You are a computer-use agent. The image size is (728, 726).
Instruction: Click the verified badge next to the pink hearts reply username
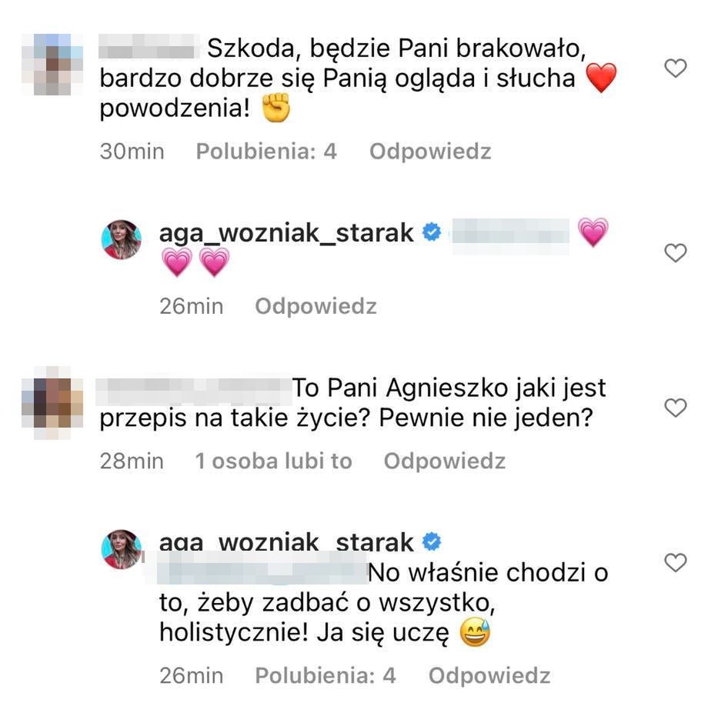pyautogui.click(x=432, y=232)
